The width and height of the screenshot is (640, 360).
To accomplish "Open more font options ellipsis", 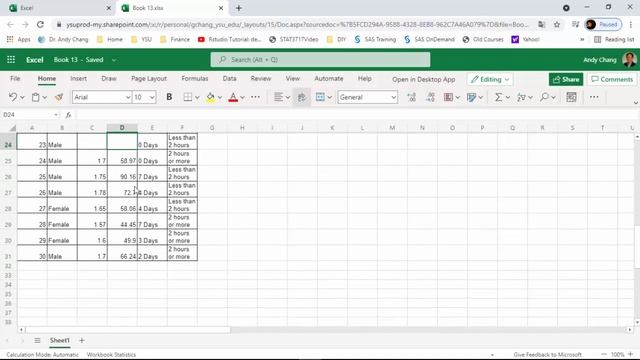I will 256,97.
